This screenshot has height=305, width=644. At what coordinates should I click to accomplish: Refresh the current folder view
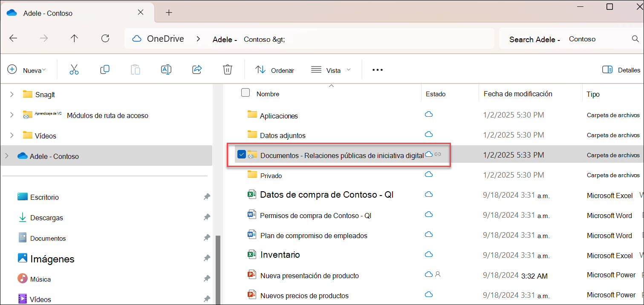coord(105,38)
